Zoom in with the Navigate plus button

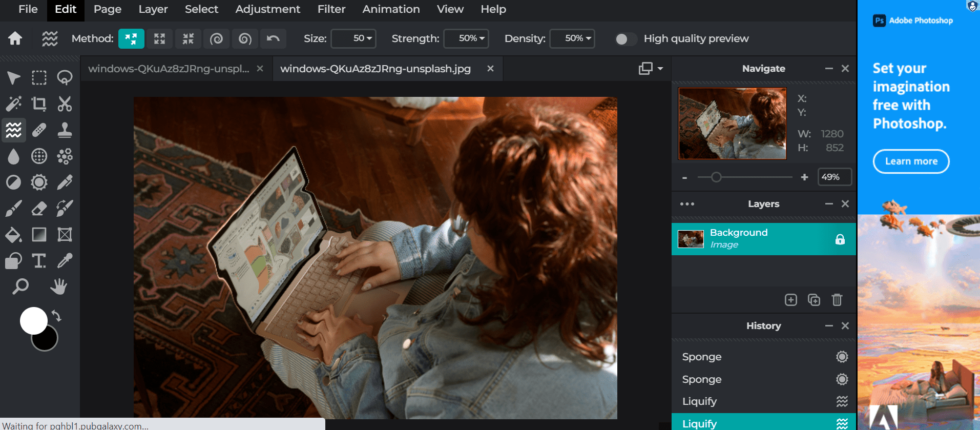(x=804, y=177)
